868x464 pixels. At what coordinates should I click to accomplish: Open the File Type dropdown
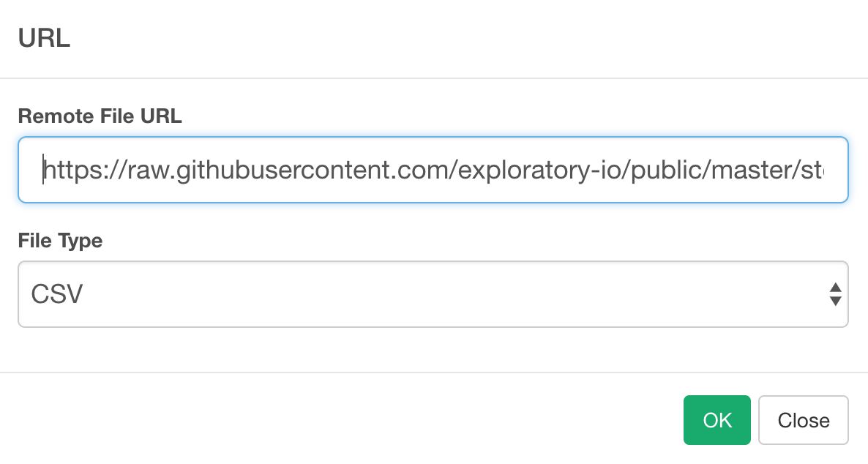tap(433, 294)
